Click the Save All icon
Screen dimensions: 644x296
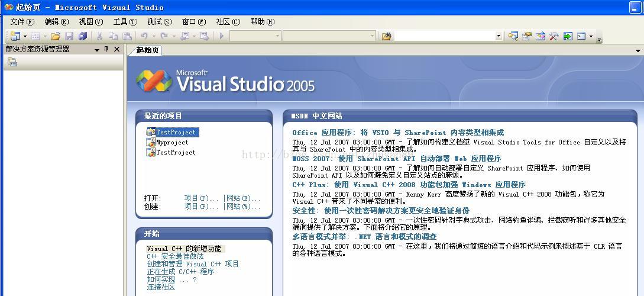[83, 36]
